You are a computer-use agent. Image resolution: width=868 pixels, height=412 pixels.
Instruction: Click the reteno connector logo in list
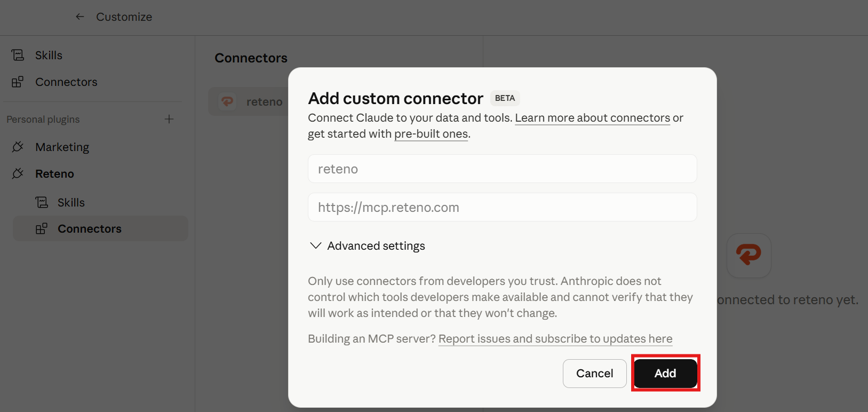coord(228,101)
